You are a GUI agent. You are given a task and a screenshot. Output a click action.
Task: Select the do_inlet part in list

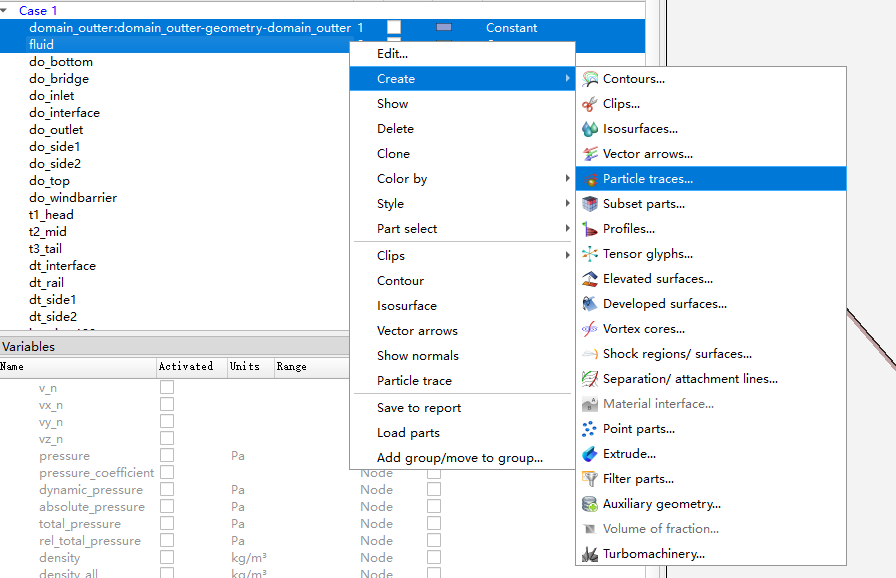pyautogui.click(x=52, y=96)
